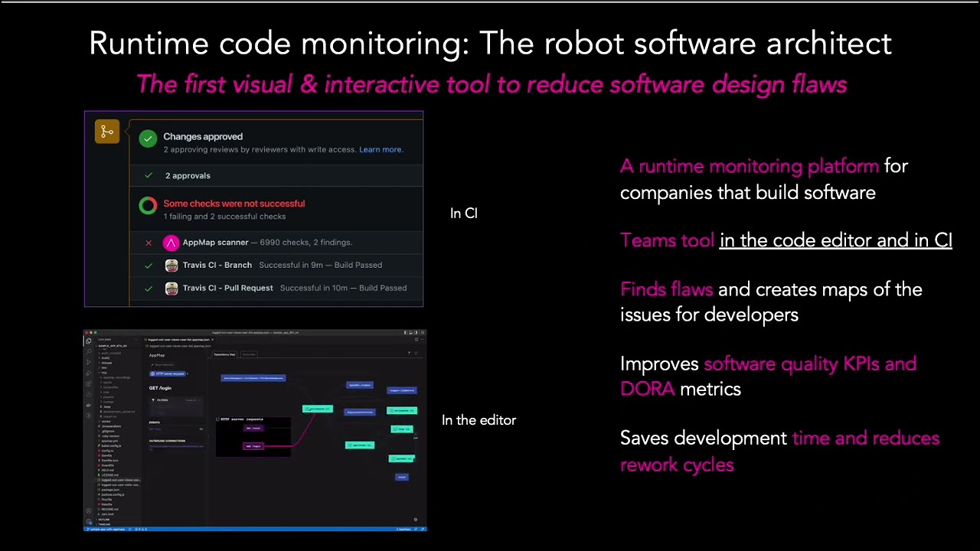
Task: Click the eye icon in the Events section
Action: (x=201, y=429)
